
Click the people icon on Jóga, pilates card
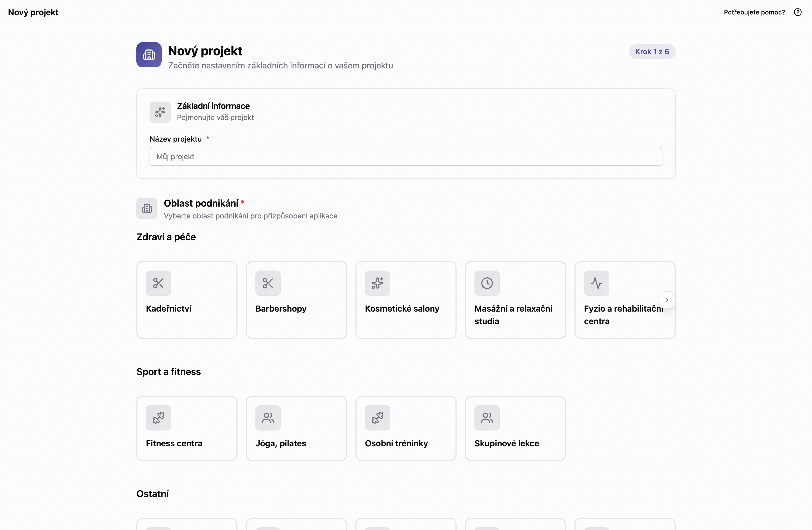268,418
